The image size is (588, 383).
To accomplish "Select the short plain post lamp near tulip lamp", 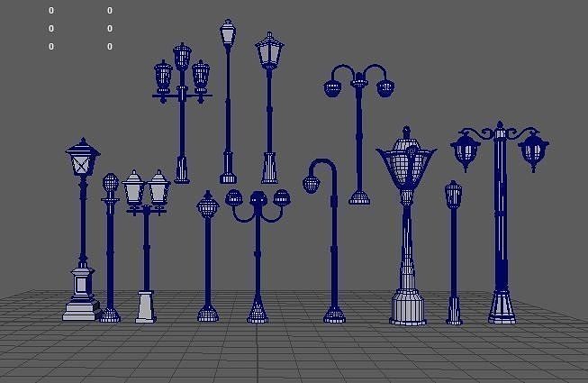I will click(454, 252).
